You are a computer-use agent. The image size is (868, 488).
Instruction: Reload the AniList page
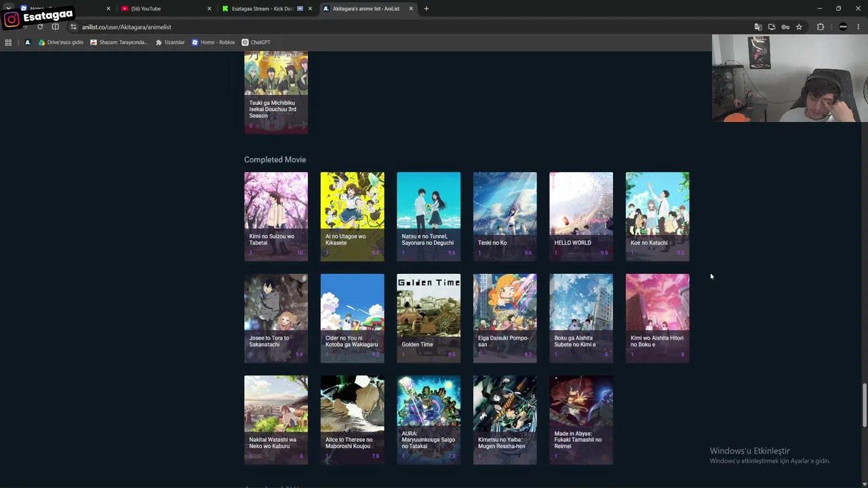tap(40, 27)
